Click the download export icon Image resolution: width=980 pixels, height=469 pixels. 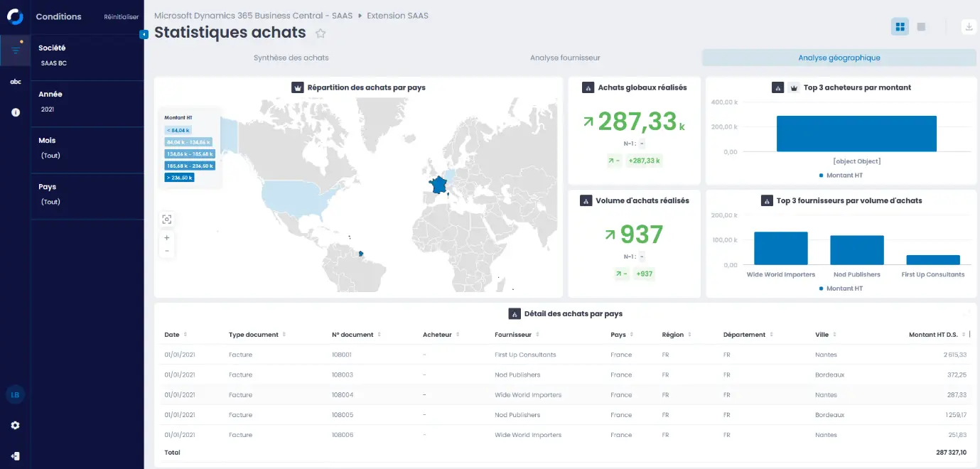(969, 27)
